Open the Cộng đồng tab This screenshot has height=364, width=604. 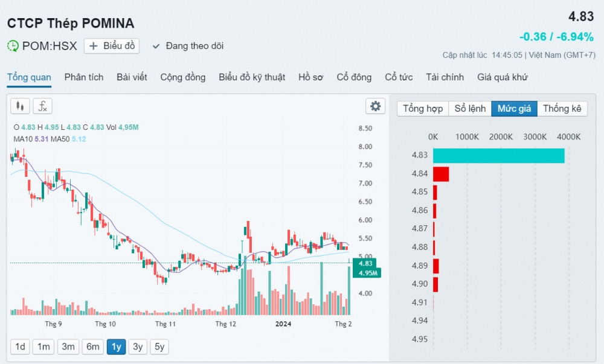tap(183, 77)
